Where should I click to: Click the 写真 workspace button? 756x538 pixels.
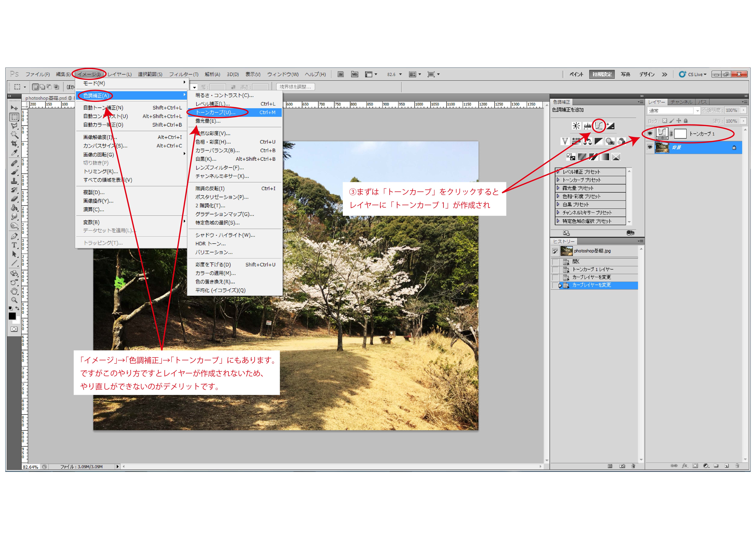[x=625, y=74]
